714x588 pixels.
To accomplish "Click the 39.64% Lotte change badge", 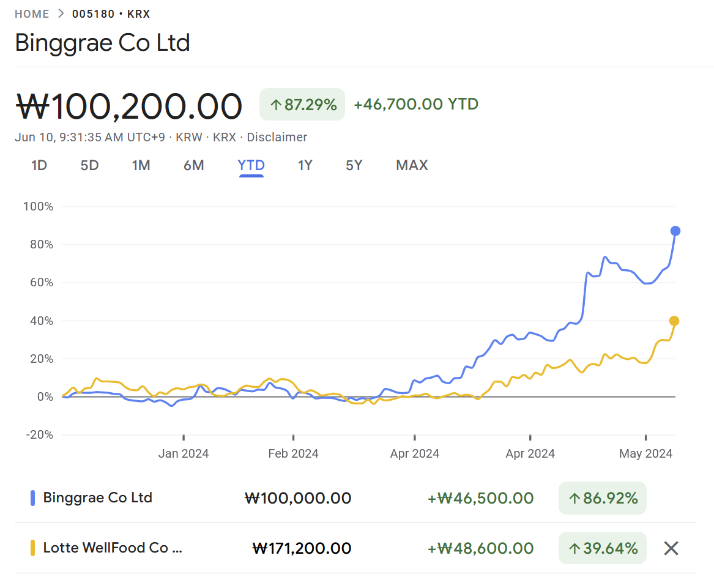I will coord(602,548).
